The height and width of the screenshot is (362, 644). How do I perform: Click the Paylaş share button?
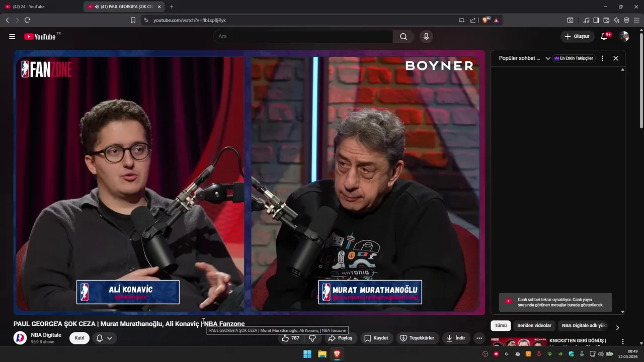340,338
